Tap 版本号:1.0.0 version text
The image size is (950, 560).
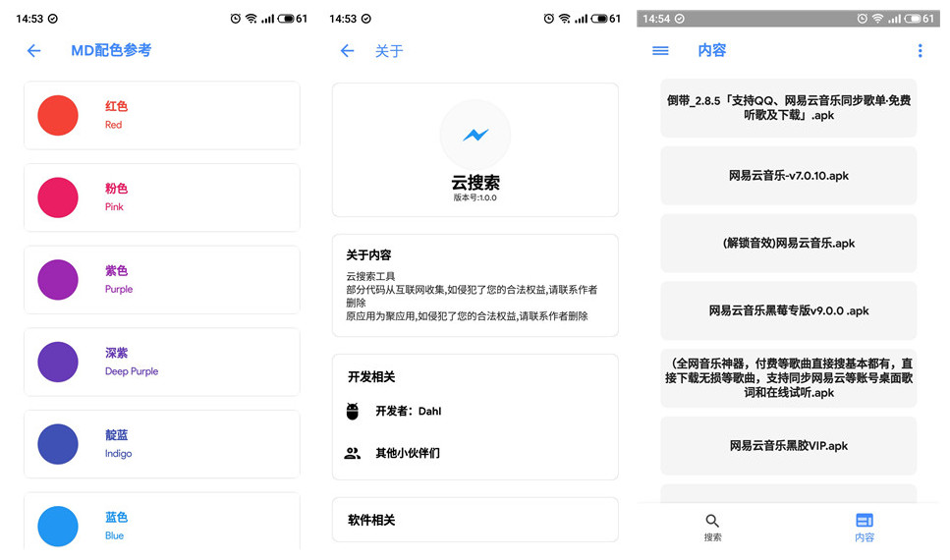(475, 197)
